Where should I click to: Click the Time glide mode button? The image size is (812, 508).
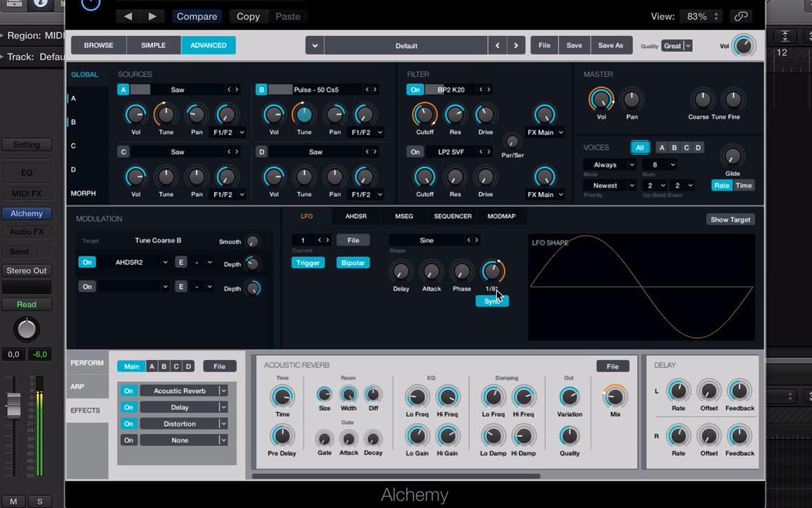[x=744, y=186]
